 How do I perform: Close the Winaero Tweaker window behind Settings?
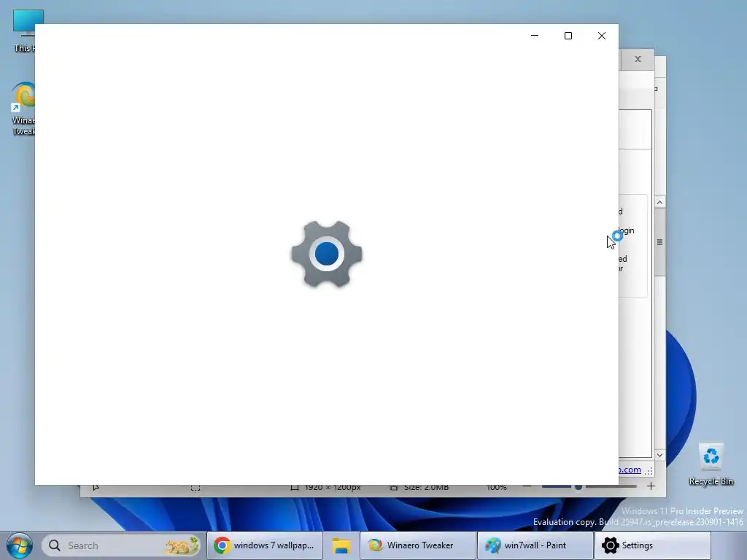pos(638,59)
